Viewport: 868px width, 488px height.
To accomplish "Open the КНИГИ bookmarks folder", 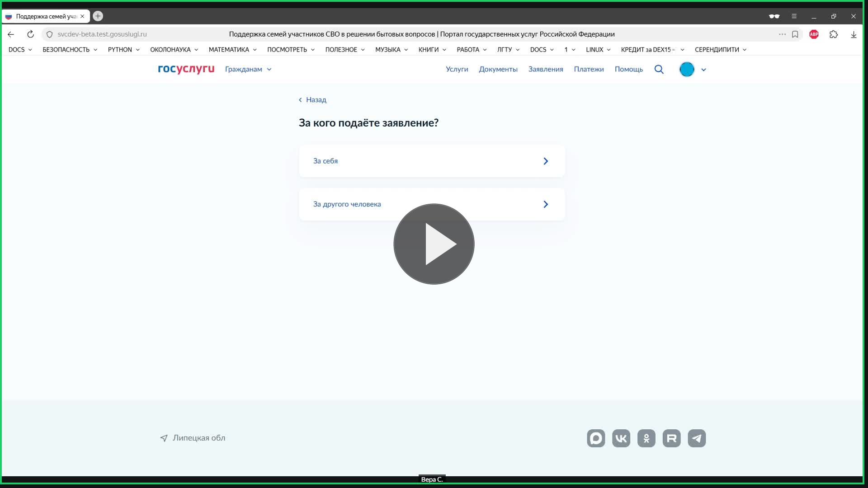I will tap(432, 50).
